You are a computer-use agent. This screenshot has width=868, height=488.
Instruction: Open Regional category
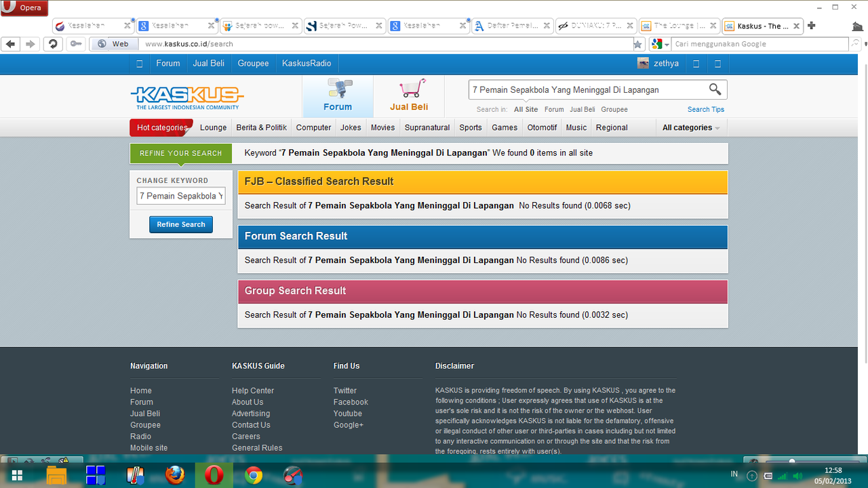point(612,127)
